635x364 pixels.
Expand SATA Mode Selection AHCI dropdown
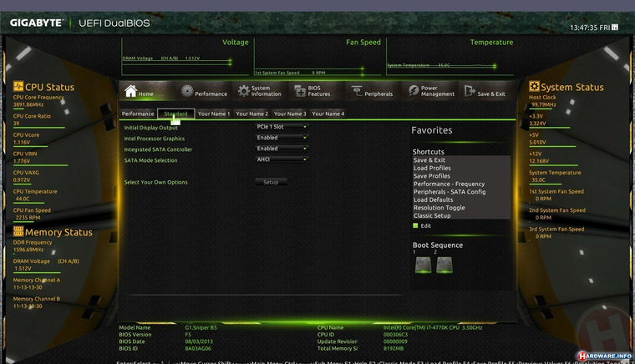click(282, 159)
